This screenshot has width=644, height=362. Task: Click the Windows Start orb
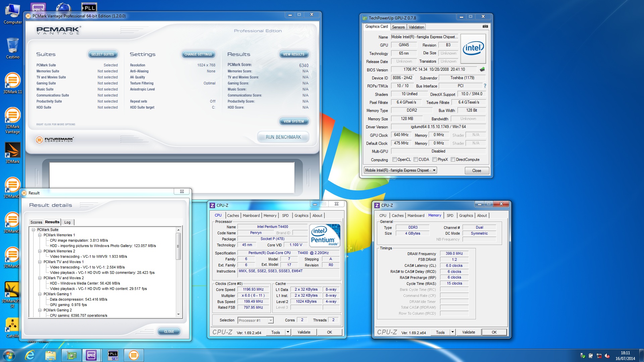[9, 355]
